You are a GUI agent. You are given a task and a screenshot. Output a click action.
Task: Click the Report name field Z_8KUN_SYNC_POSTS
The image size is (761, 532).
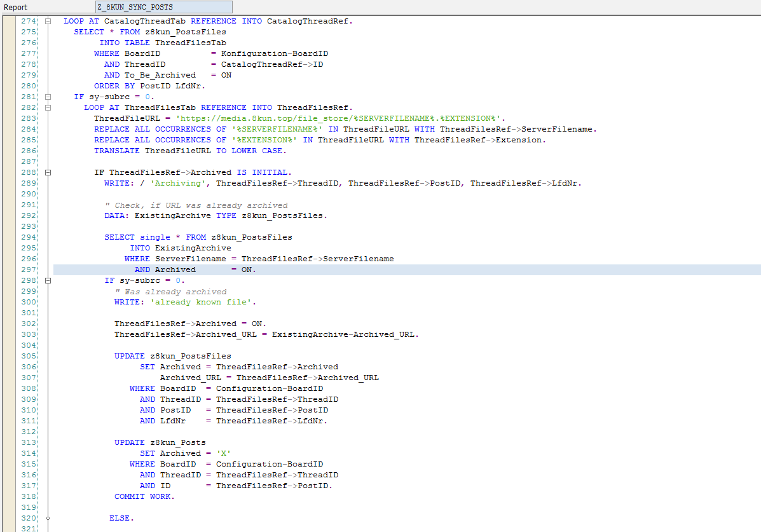coord(164,7)
